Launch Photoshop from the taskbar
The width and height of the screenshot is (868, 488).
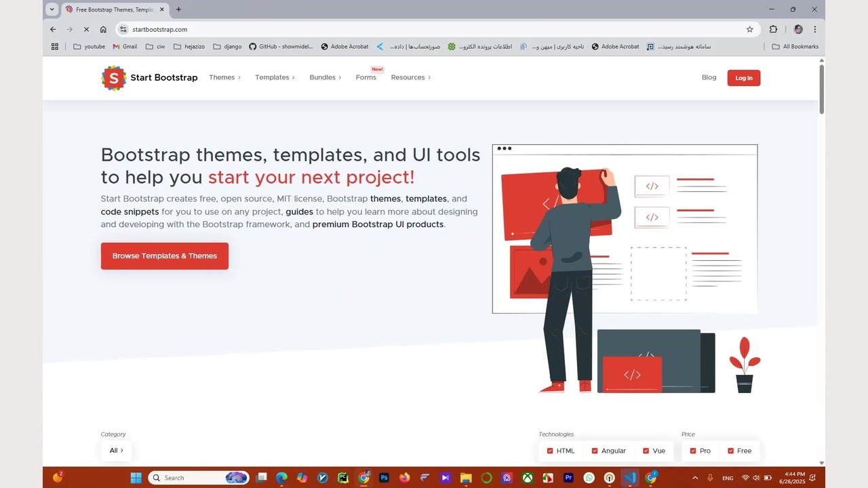(x=384, y=478)
